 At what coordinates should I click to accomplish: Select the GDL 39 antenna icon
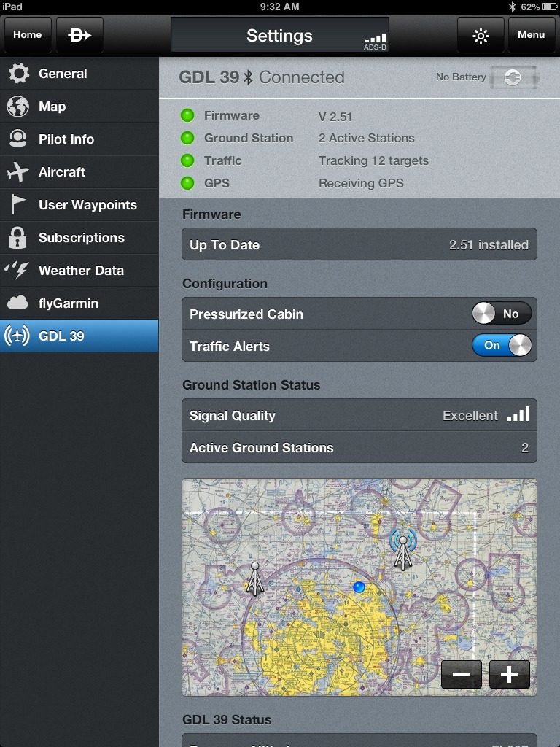coord(17,336)
